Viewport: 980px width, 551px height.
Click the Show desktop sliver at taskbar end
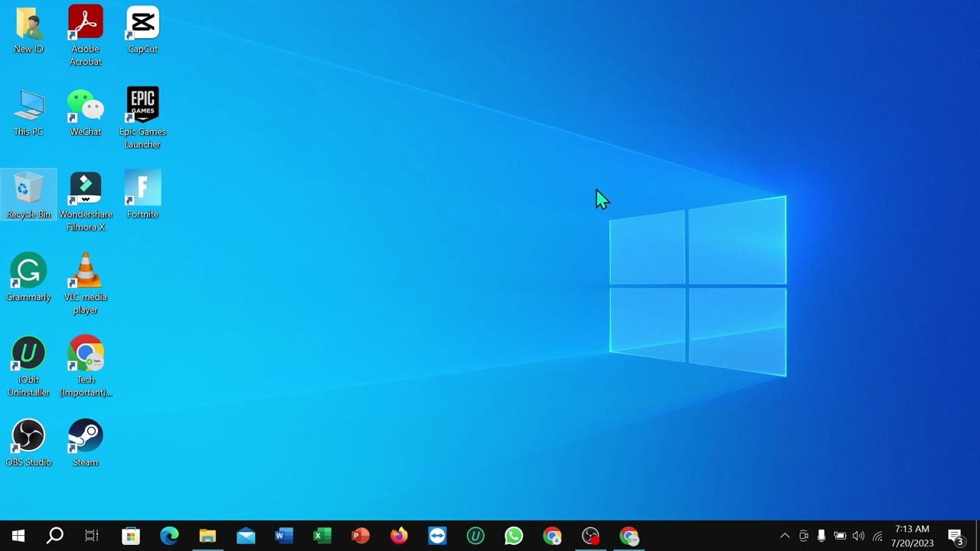pos(978,536)
